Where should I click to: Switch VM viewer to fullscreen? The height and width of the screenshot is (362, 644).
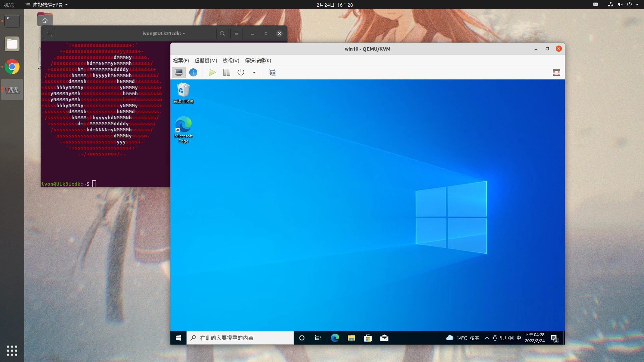click(556, 72)
